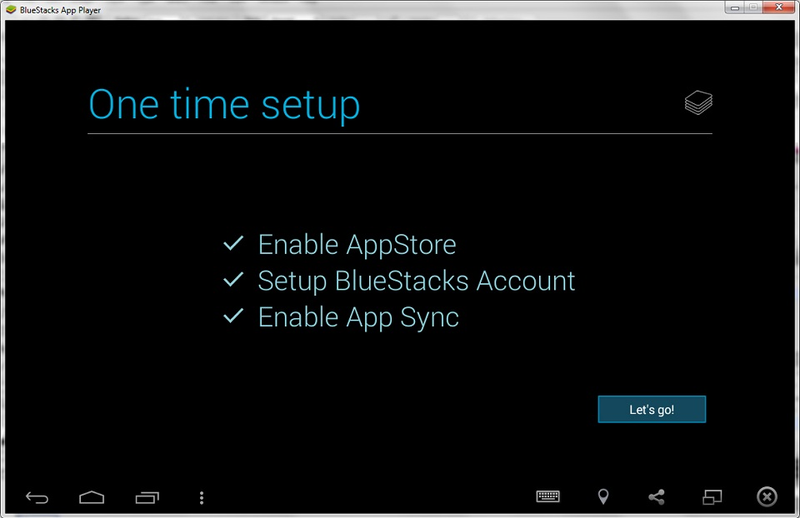
Task: Click the fullscreen toggle icon
Action: click(x=712, y=497)
